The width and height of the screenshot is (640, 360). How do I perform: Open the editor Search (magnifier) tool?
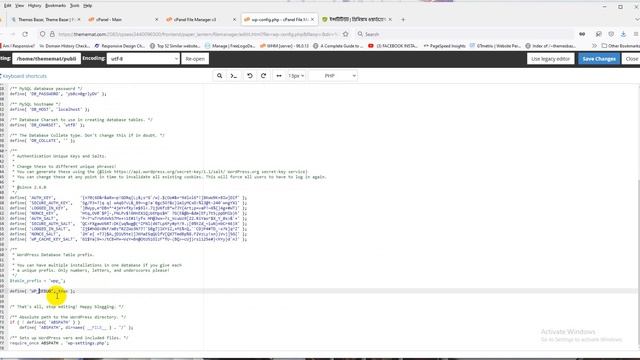(x=220, y=76)
